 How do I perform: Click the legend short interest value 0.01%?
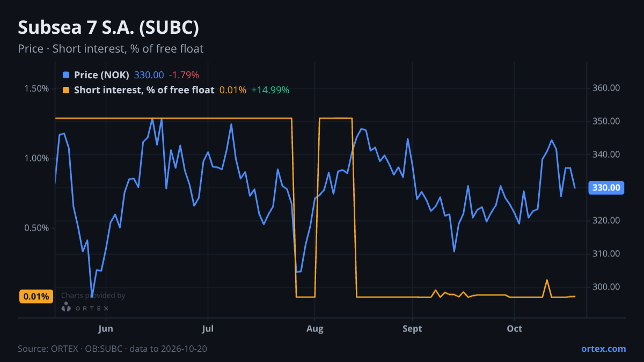coord(233,90)
